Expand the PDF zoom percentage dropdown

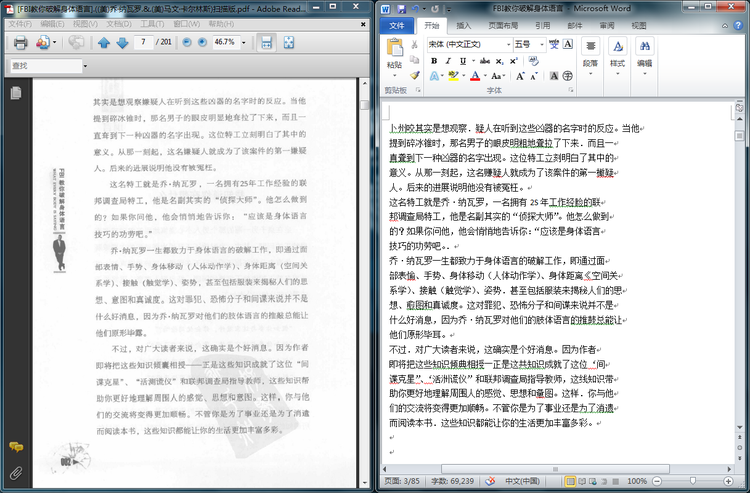244,43
